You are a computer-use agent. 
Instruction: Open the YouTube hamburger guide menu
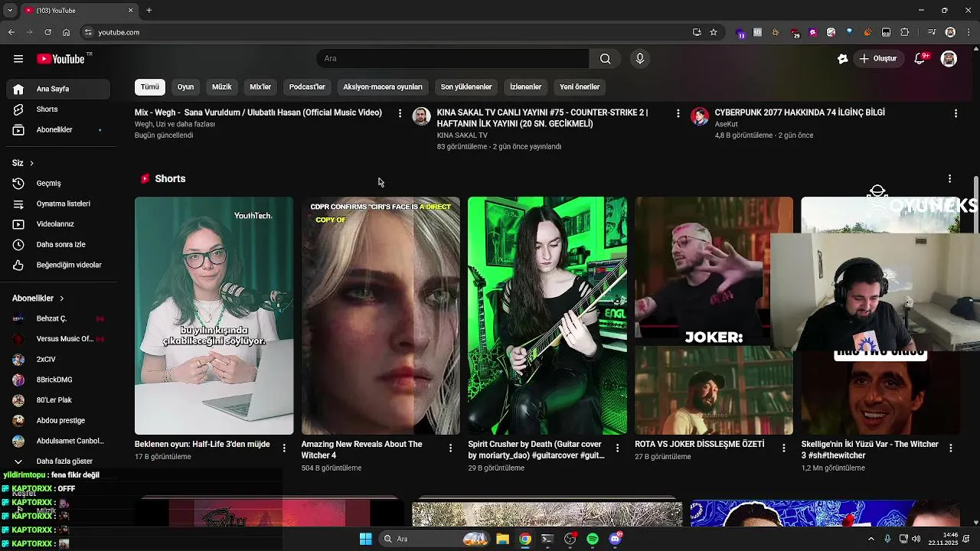pyautogui.click(x=18, y=59)
